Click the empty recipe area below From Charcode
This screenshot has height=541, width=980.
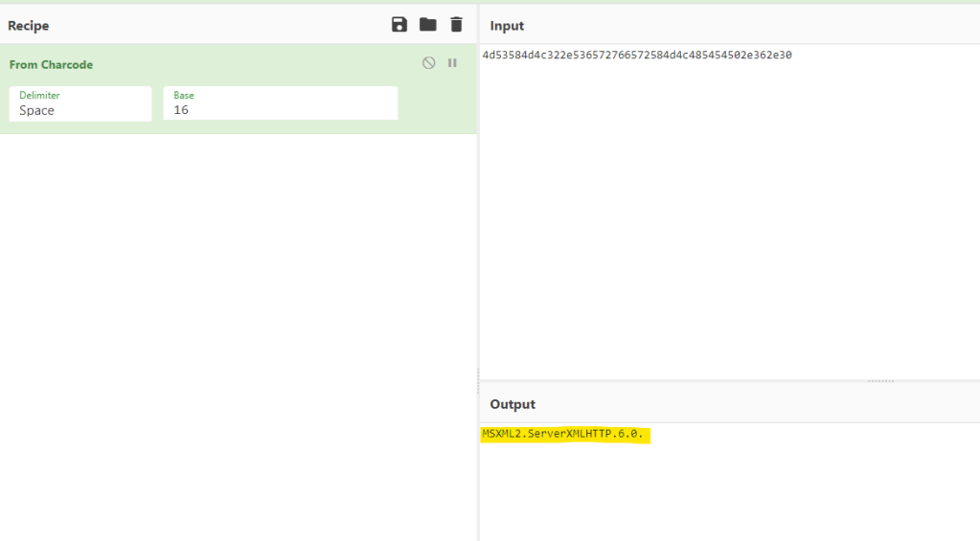click(238, 335)
